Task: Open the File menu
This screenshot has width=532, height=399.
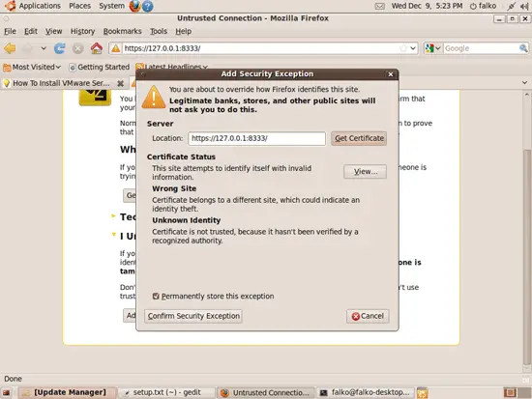Action: pos(10,31)
